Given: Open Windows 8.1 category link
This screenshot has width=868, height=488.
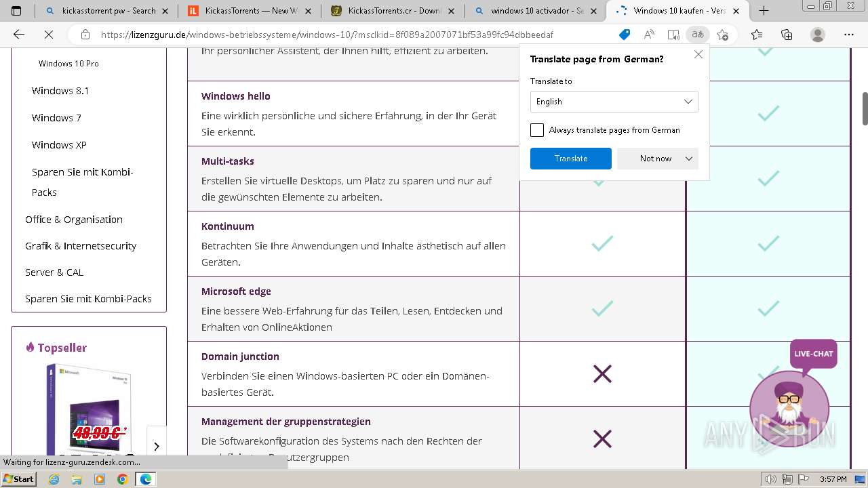Looking at the screenshot, I should click(x=60, y=91).
